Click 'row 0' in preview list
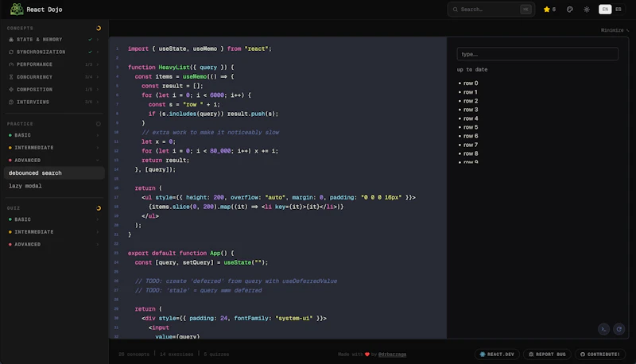 click(471, 83)
